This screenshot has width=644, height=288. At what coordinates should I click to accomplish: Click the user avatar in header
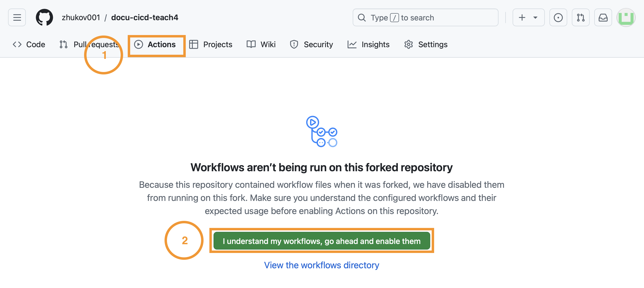pyautogui.click(x=626, y=18)
